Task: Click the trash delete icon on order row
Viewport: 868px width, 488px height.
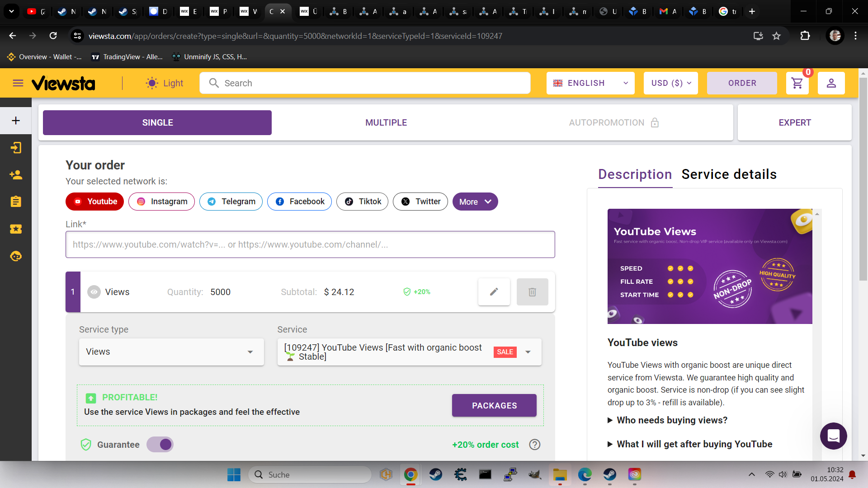Action: pyautogui.click(x=532, y=292)
